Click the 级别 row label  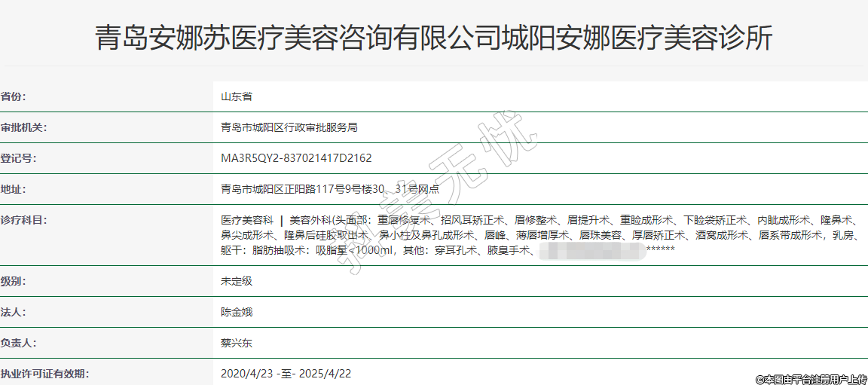(x=13, y=281)
